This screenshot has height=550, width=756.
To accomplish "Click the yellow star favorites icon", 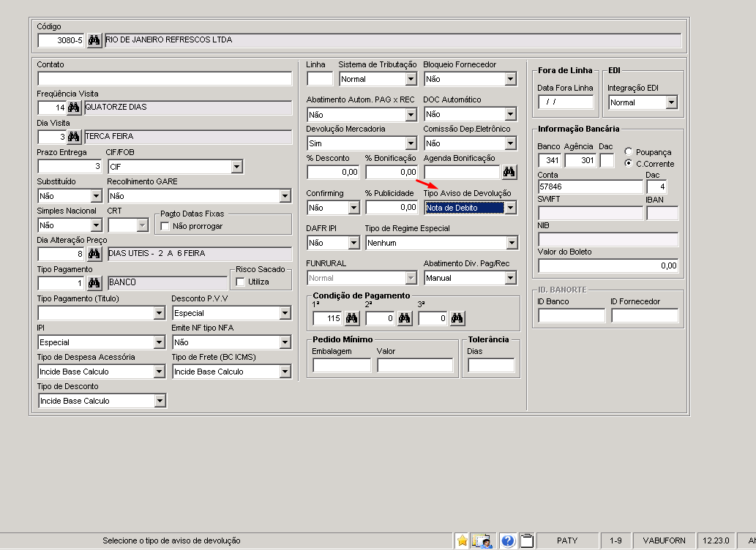I will pyautogui.click(x=462, y=540).
